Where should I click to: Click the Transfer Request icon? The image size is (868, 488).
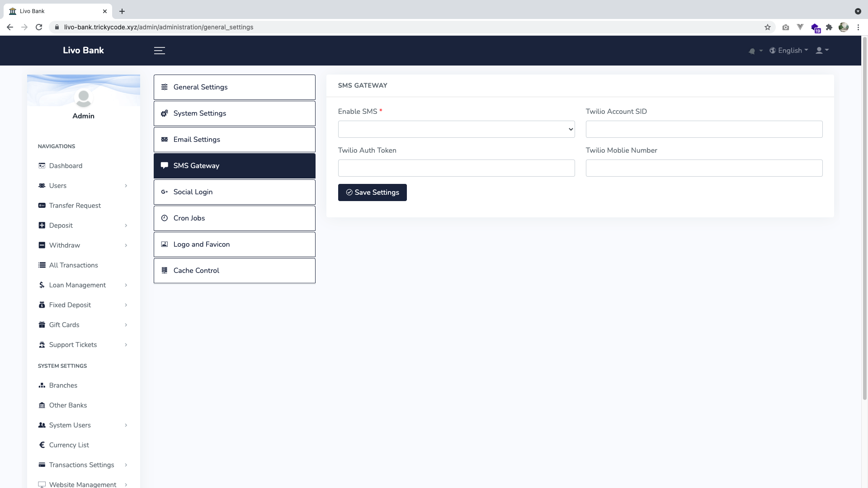tap(42, 206)
